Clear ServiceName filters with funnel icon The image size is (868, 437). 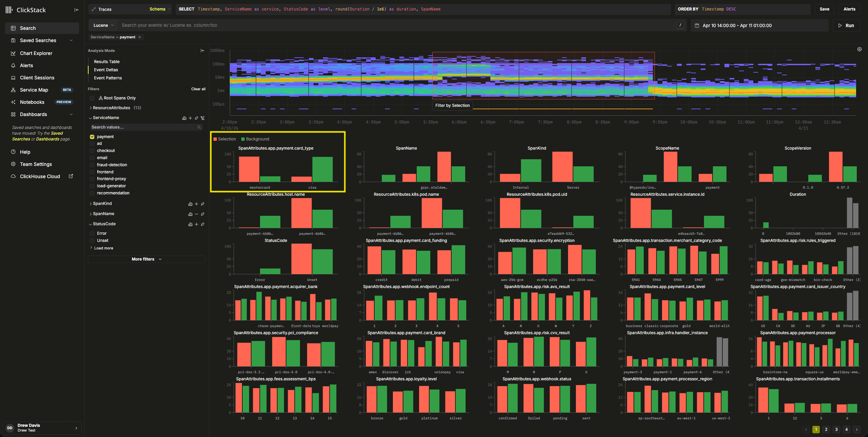[x=203, y=118]
